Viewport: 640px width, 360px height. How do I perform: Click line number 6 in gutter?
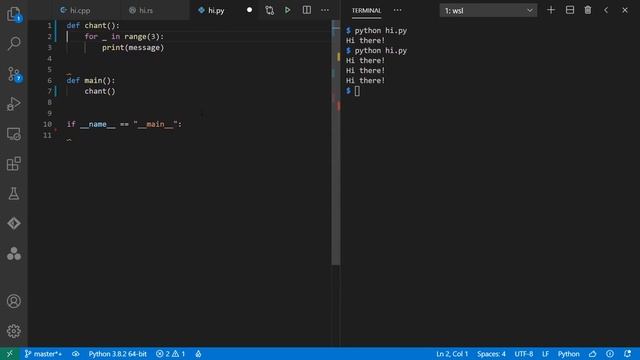pyautogui.click(x=49, y=80)
